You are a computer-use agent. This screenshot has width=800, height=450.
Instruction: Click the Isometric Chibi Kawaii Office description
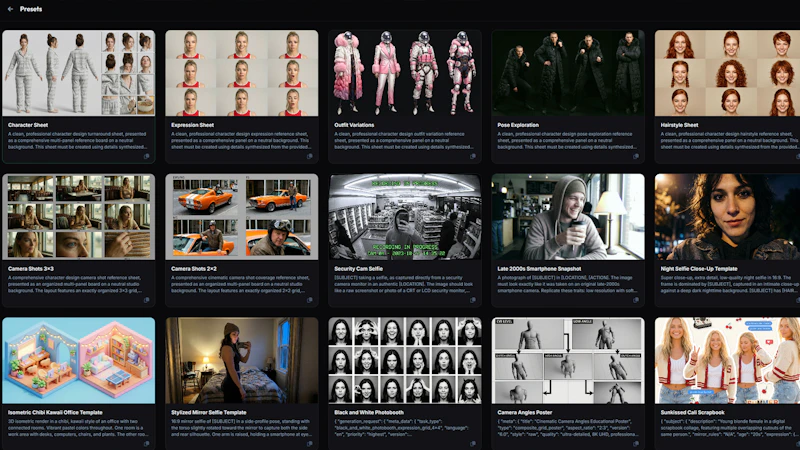pyautogui.click(x=78, y=428)
